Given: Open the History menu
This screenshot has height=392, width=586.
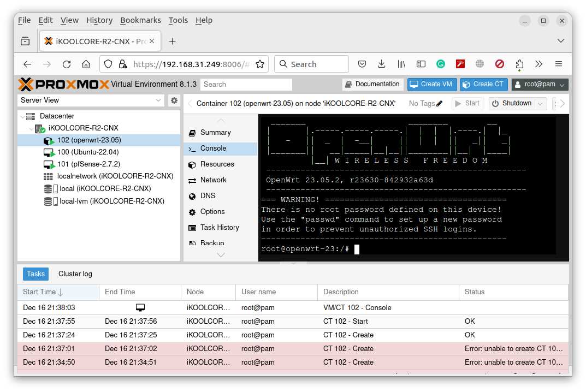Looking at the screenshot, I should pyautogui.click(x=99, y=20).
